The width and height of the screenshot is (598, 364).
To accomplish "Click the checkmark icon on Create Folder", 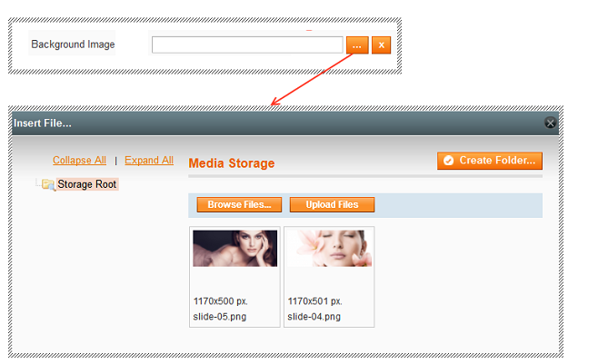I will point(449,161).
